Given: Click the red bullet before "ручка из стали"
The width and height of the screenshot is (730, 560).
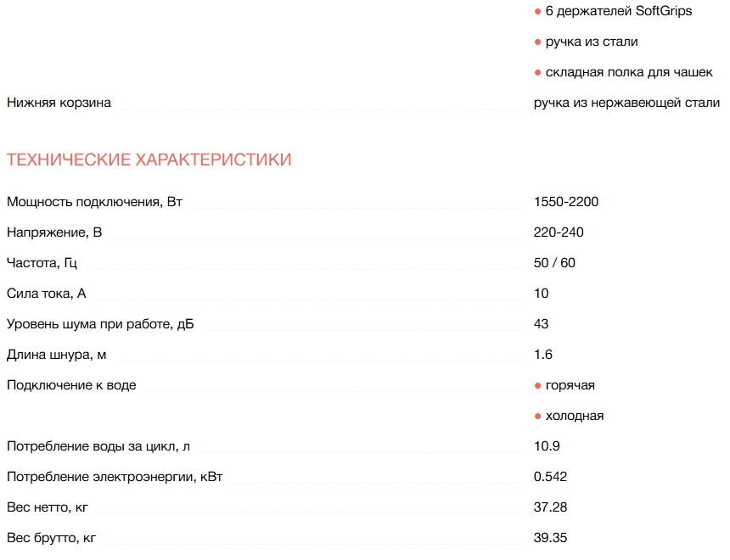Looking at the screenshot, I should (537, 42).
